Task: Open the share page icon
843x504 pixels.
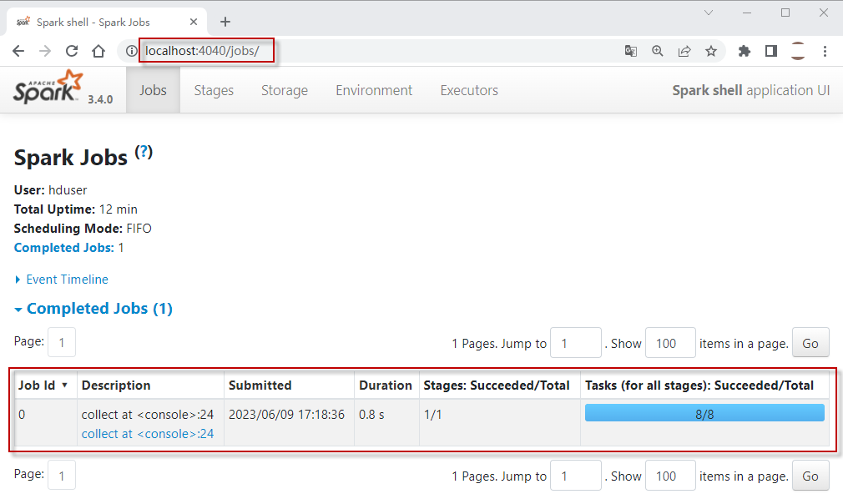Action: click(684, 51)
